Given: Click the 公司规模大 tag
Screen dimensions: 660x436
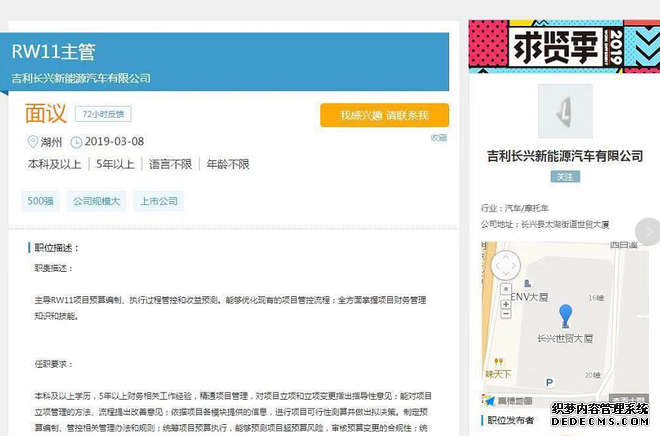Looking at the screenshot, I should click(97, 201).
